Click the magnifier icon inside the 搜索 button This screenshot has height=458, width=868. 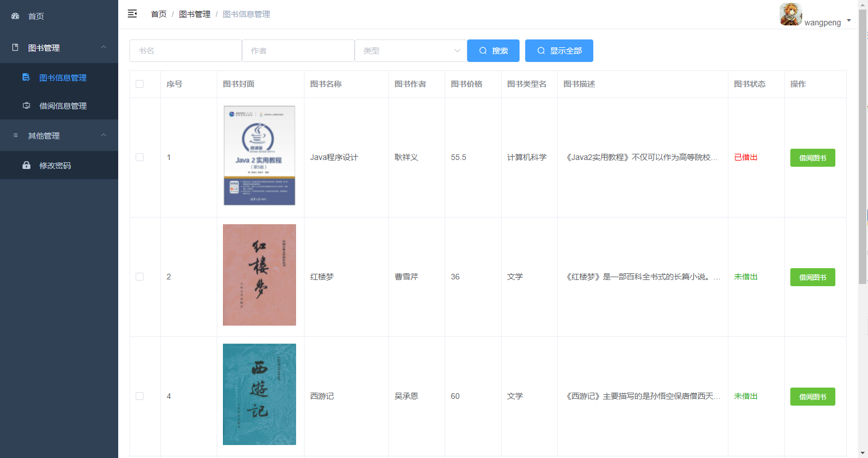(x=483, y=50)
